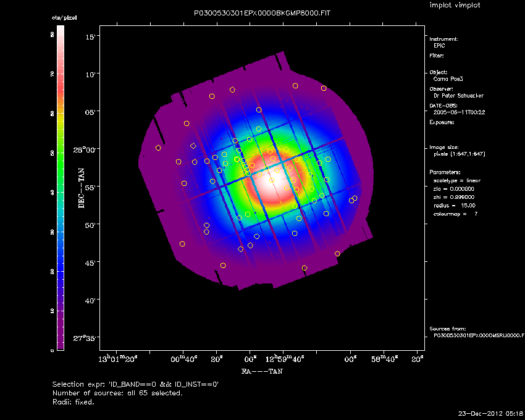Select the 'Coma Pos3' object name
Viewport: 525px width, 420px height.
pos(448,79)
